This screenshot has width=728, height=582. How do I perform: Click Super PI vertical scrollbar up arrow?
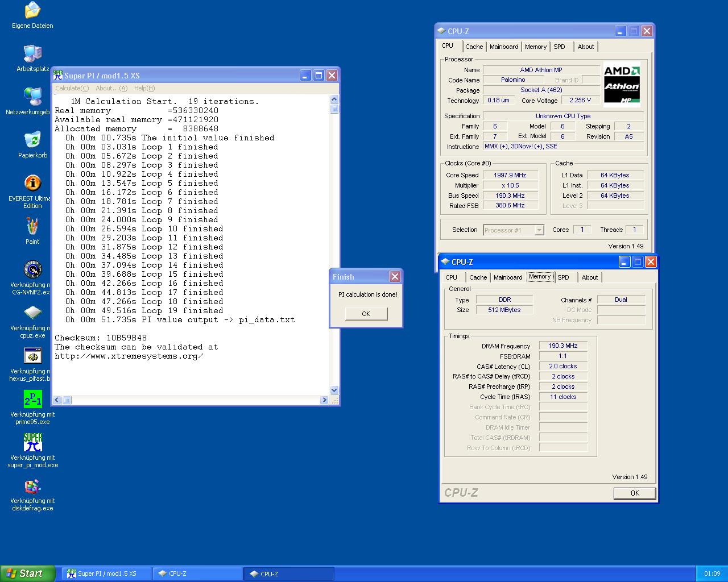pyautogui.click(x=334, y=99)
